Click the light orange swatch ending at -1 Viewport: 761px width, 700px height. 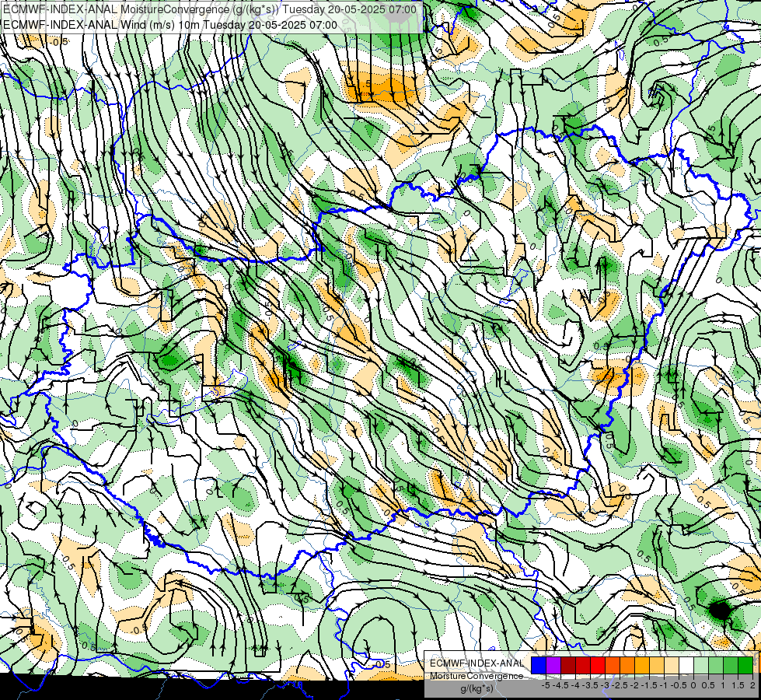click(657, 666)
